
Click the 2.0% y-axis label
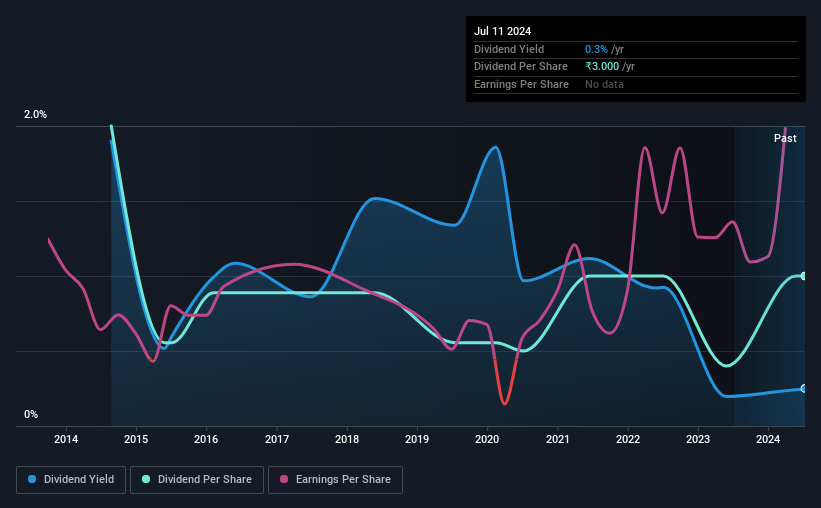pos(35,115)
